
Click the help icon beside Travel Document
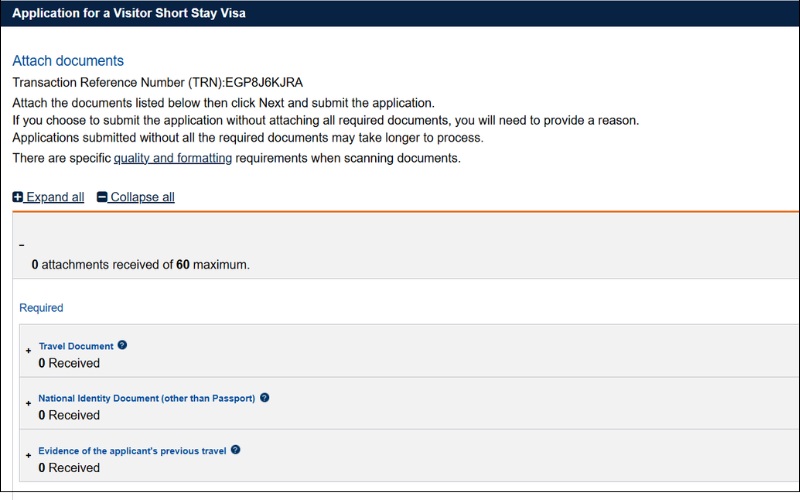point(123,345)
